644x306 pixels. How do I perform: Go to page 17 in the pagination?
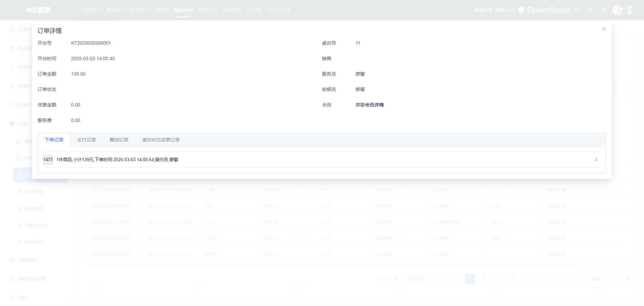pyautogui.click(x=569, y=279)
